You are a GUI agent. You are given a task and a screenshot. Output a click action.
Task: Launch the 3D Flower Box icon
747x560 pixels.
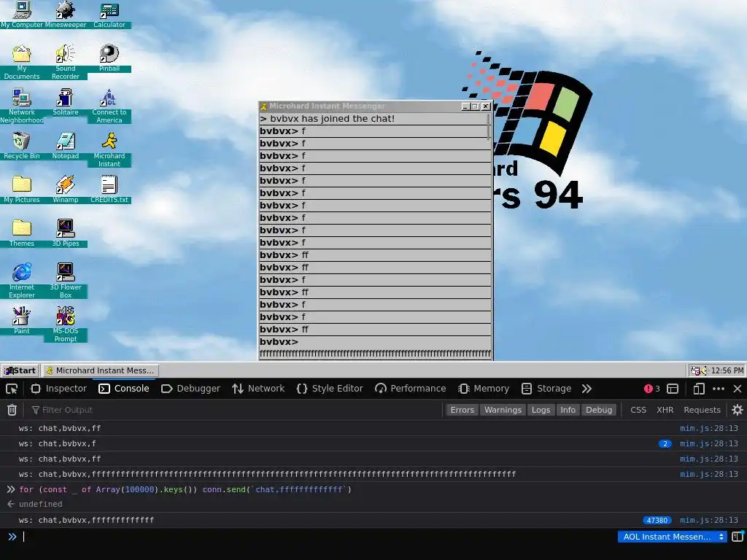(65, 281)
